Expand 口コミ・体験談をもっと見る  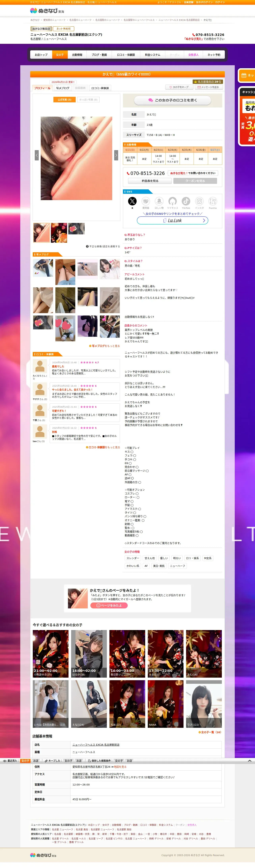pos(103,447)
